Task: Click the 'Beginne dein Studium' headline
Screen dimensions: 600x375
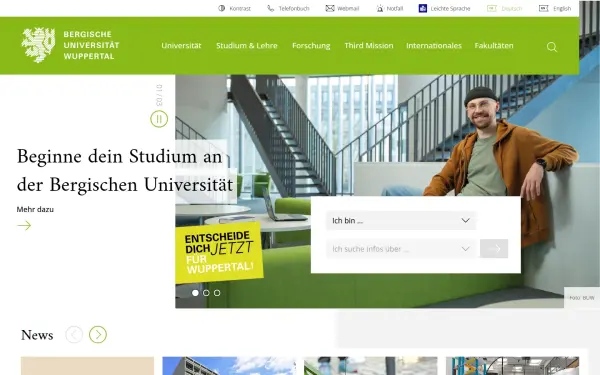Action: coord(125,171)
